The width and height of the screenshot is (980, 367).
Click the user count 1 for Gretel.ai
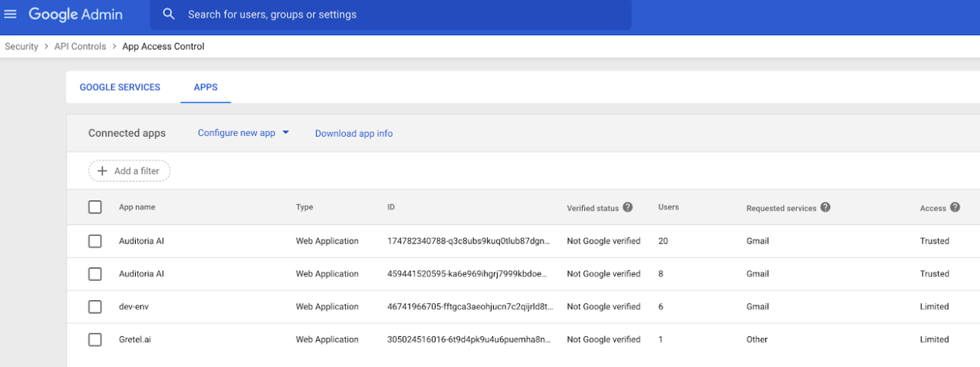point(660,339)
